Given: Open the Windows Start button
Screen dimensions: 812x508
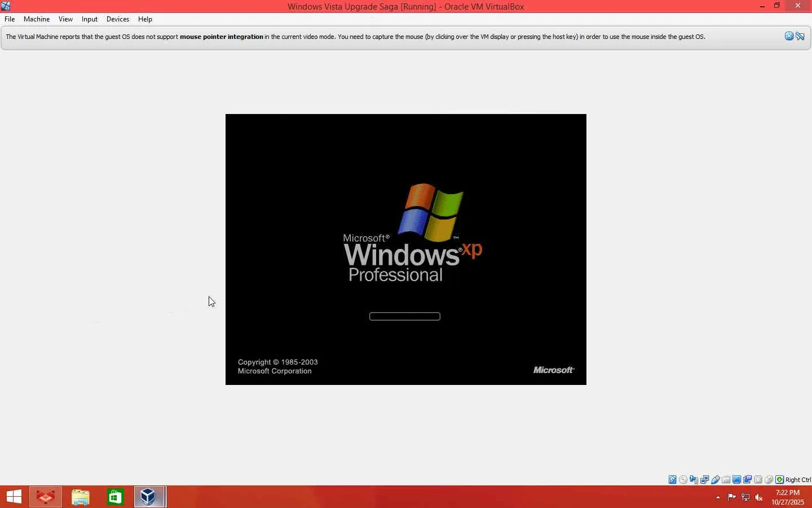Looking at the screenshot, I should pyautogui.click(x=14, y=497).
